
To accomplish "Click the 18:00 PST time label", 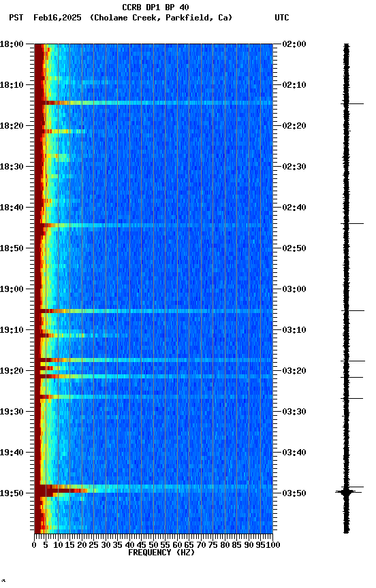I will [x=12, y=44].
